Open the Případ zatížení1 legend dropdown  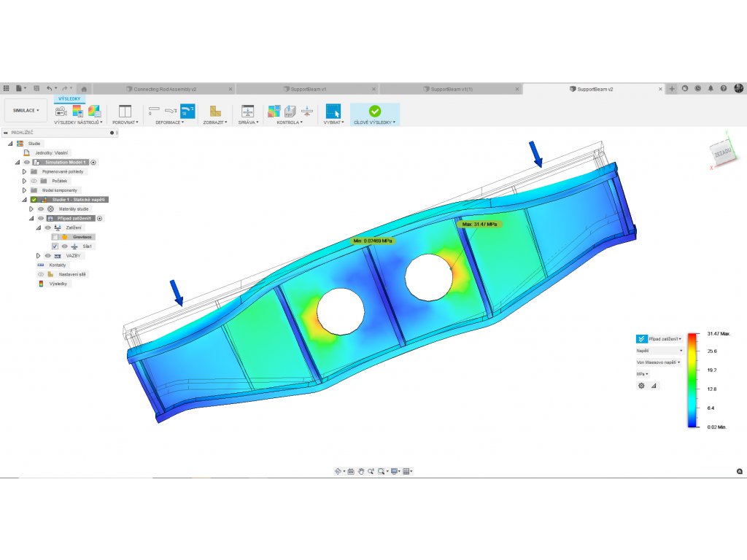click(x=665, y=338)
